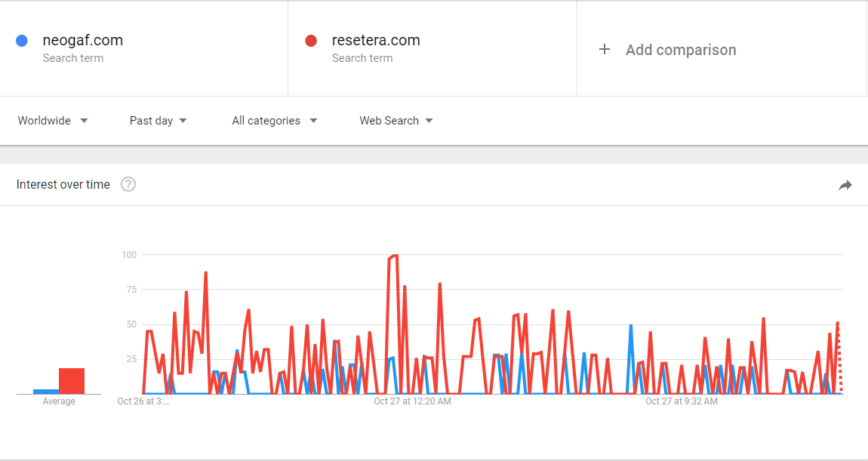
Task: Click the Average label under bars
Action: [59, 401]
